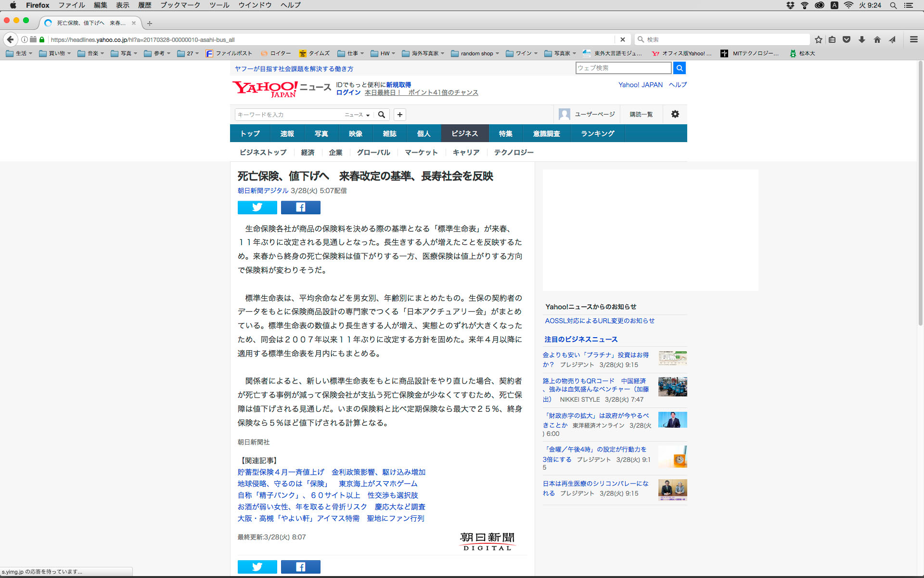Viewport: 924px width, 578px height.
Task: Click the browser back arrow button
Action: pos(10,39)
